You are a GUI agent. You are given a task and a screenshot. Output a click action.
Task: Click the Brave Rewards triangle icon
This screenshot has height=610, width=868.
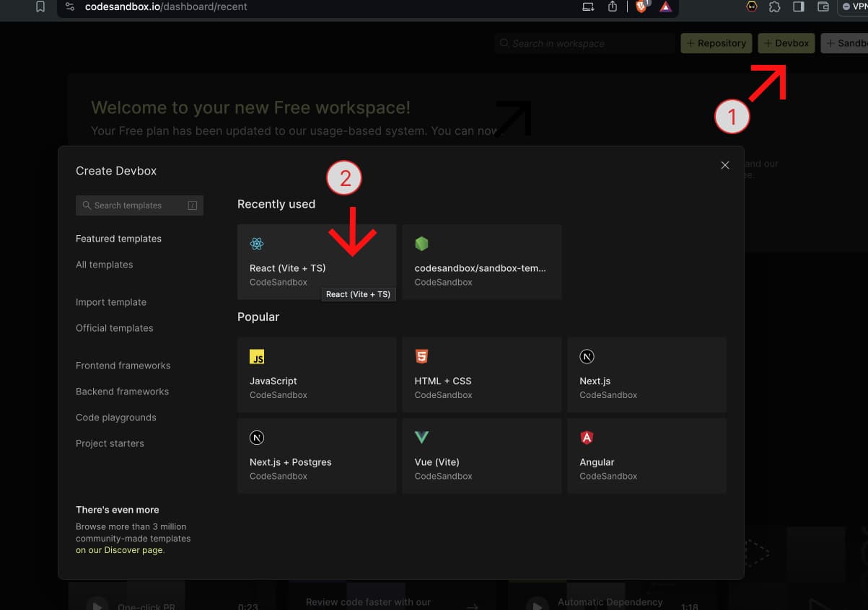coord(665,7)
